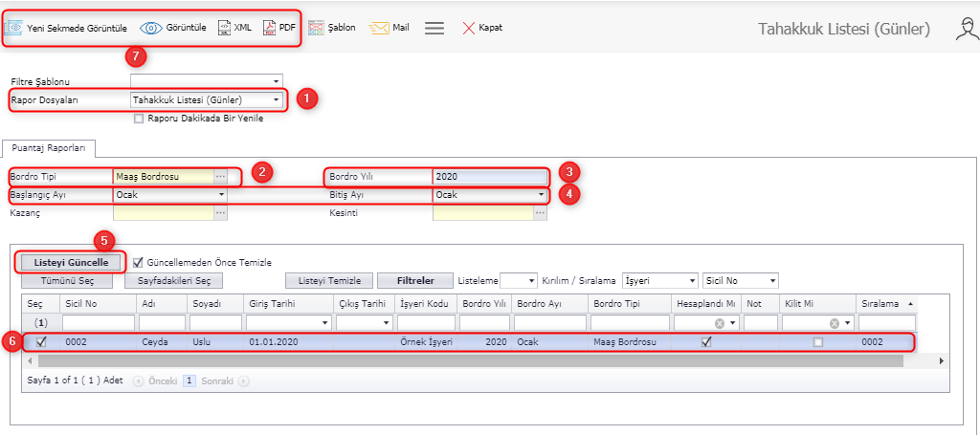
Task: Click Adı filter box
Action: [x=162, y=322]
